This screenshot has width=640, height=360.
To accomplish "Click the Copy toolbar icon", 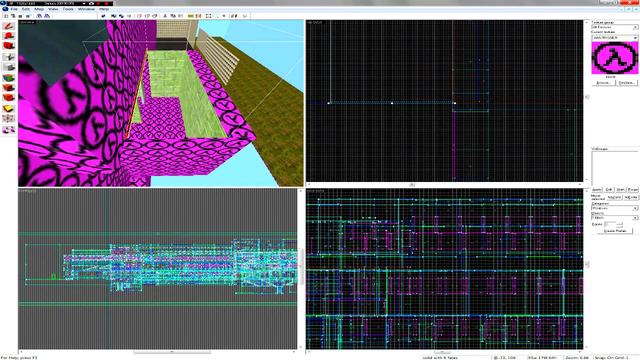I will [x=173, y=16].
